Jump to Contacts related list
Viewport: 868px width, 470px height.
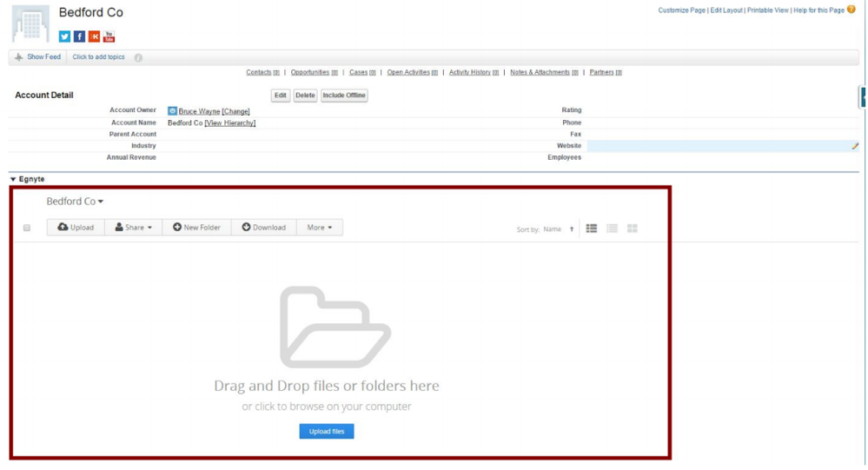[x=262, y=72]
